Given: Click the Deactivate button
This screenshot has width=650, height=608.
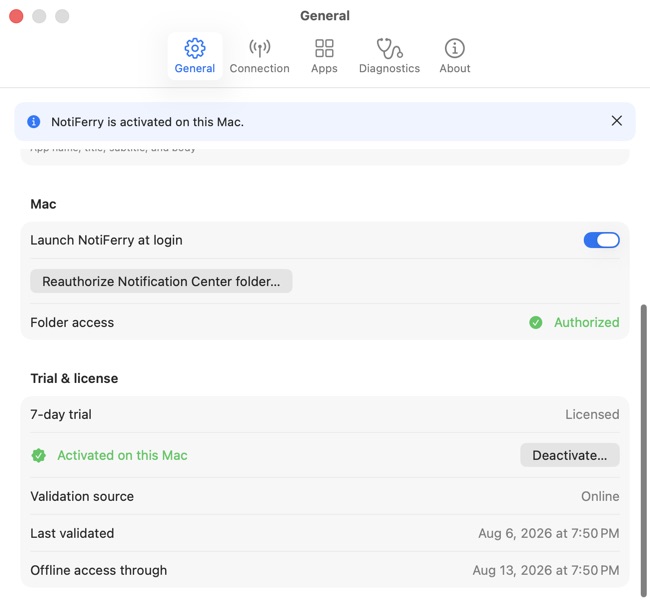Looking at the screenshot, I should pos(570,455).
